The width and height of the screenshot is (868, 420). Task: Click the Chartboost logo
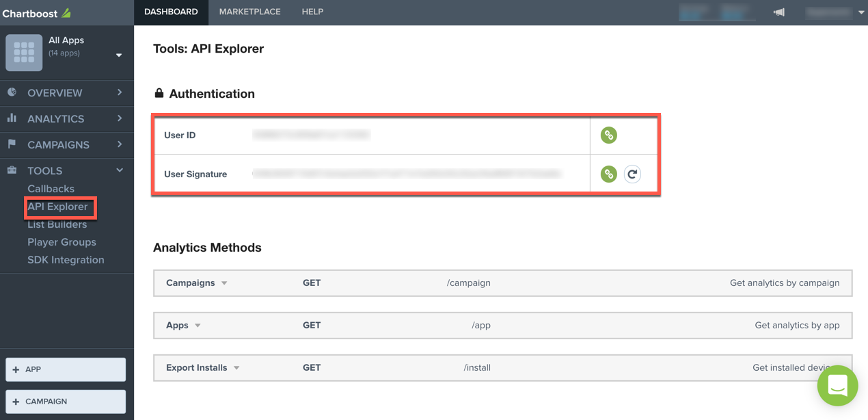[x=36, y=13]
